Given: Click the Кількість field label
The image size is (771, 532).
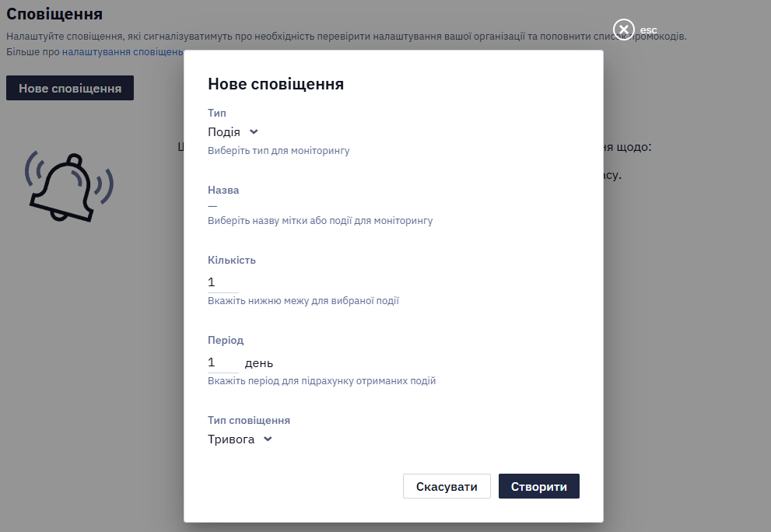Looking at the screenshot, I should click(232, 260).
